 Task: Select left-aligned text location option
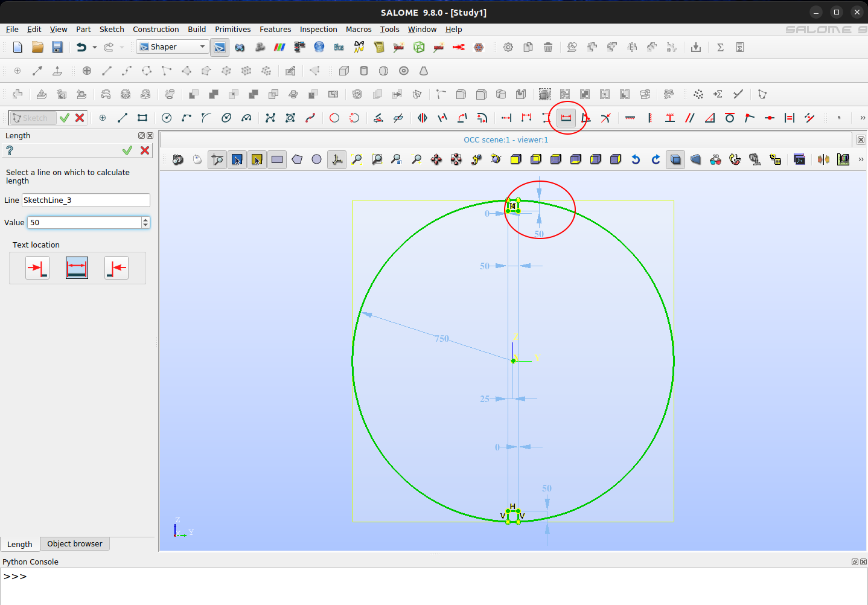coord(37,268)
